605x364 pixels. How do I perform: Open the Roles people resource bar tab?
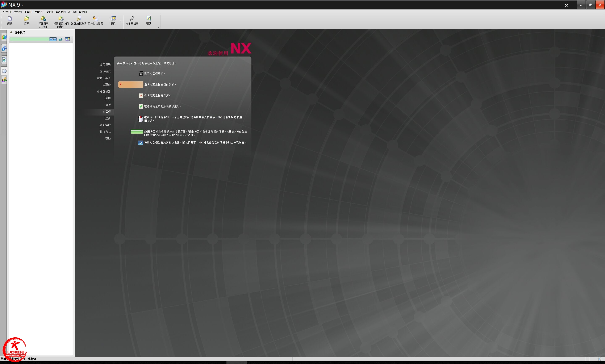click(x=4, y=80)
